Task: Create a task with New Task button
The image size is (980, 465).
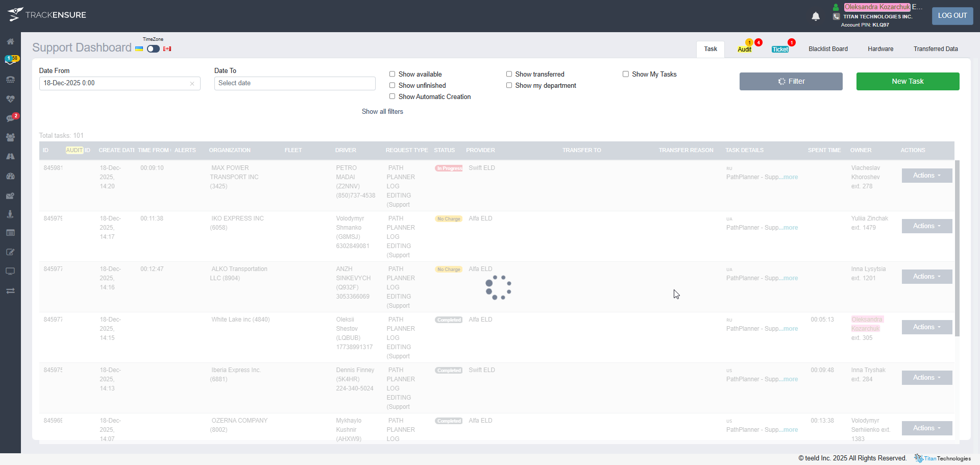Action: tap(908, 81)
